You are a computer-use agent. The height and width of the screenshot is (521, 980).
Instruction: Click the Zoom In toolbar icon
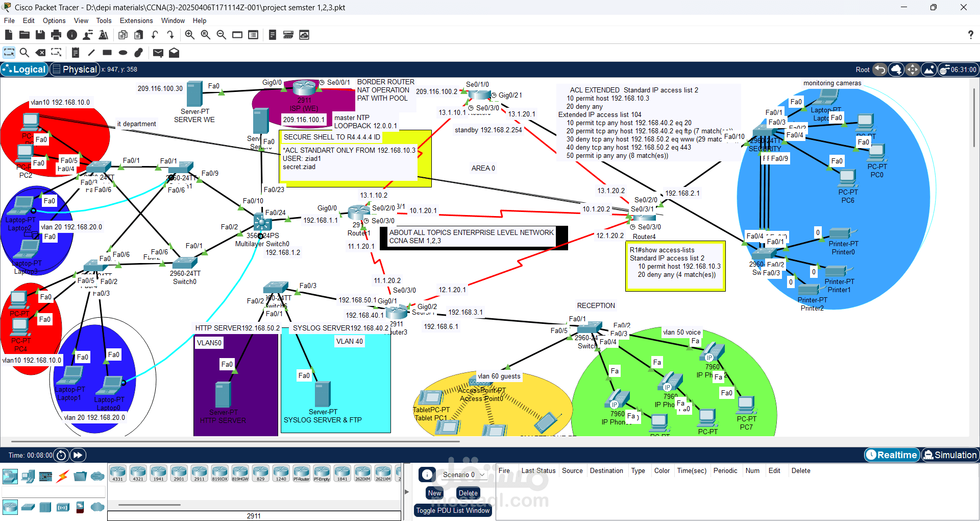click(x=189, y=35)
